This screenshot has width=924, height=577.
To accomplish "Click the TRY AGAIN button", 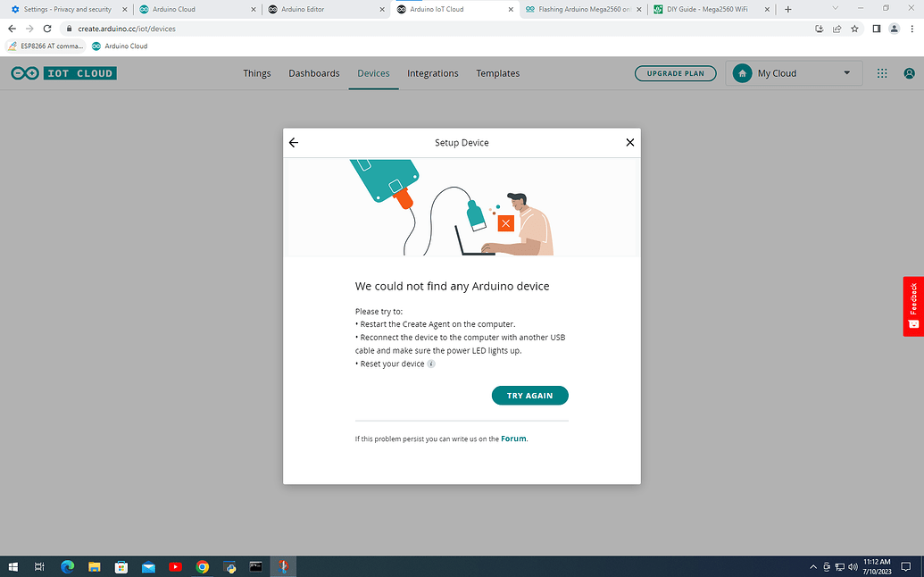I will (529, 396).
